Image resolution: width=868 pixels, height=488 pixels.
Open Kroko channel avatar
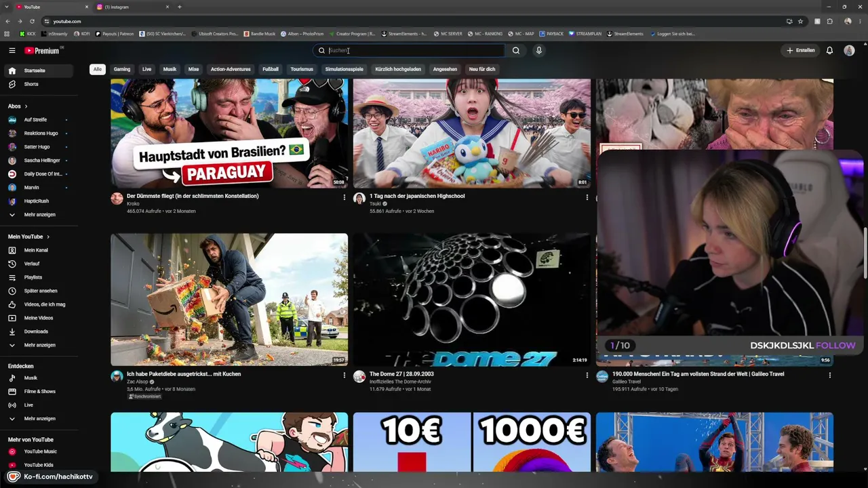[117, 199]
